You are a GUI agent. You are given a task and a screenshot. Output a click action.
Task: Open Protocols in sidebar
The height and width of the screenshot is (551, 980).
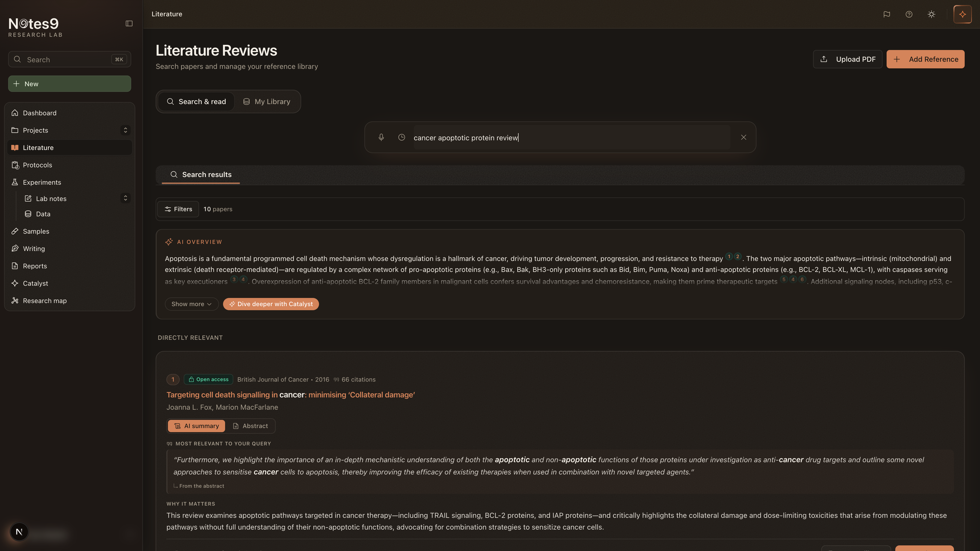[70, 165]
